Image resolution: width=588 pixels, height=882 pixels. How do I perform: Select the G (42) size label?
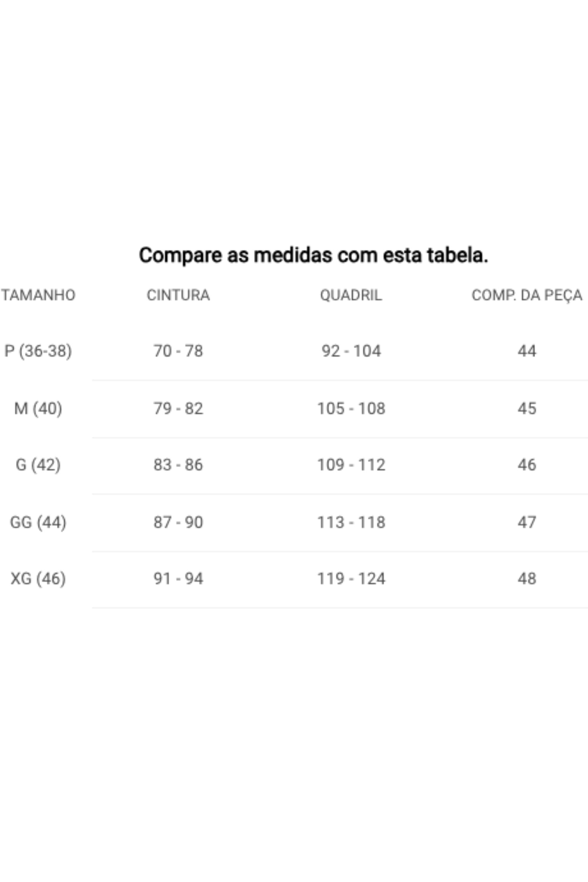(x=38, y=465)
